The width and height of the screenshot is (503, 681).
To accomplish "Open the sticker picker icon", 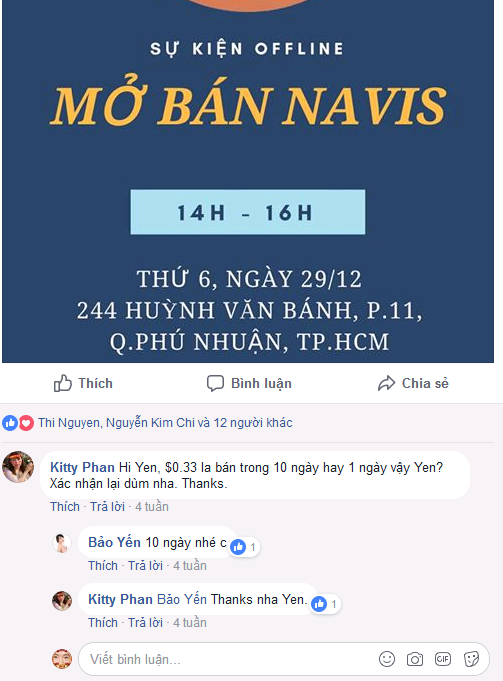I will [x=471, y=659].
